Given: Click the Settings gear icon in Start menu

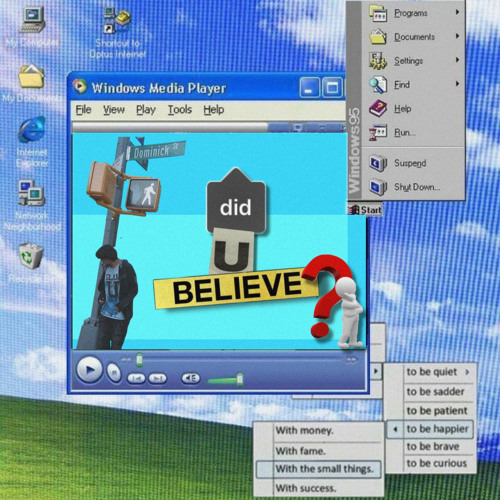Looking at the screenshot, I should pos(378,61).
